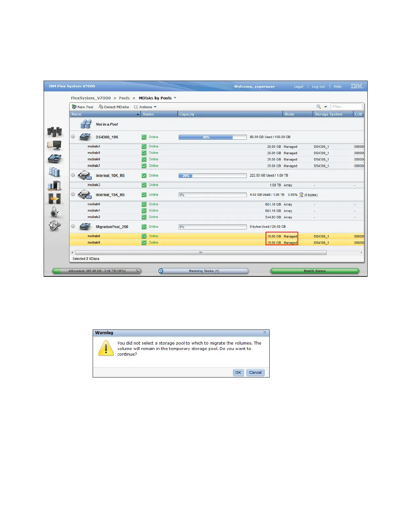Click the mdisk0 Online status icon
Image resolution: width=411 pixels, height=532 pixels.
(x=144, y=204)
